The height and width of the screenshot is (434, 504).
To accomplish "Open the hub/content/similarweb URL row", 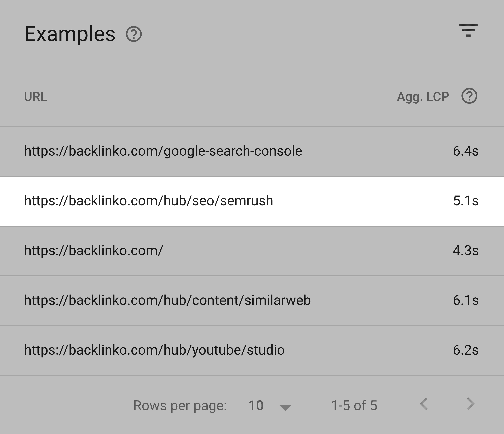I will coord(252,301).
